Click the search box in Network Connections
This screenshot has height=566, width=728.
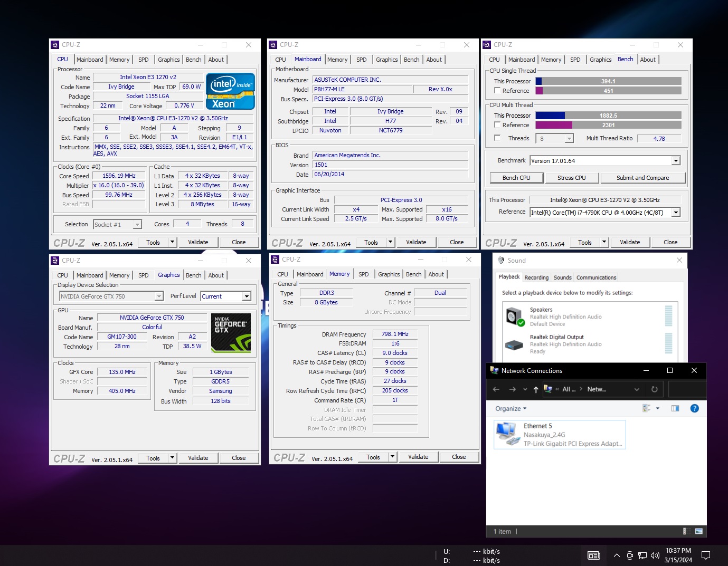pyautogui.click(x=687, y=389)
